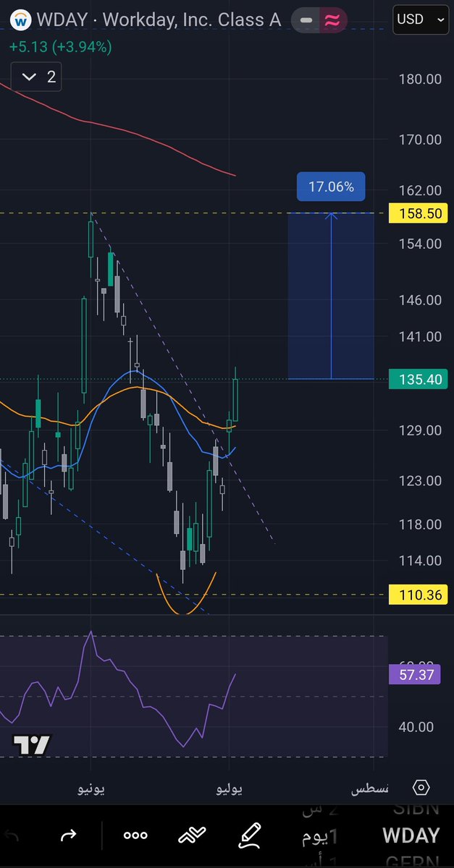The height and width of the screenshot is (868, 454).
Task: Open chart settings hexagon icon
Action: point(421,788)
